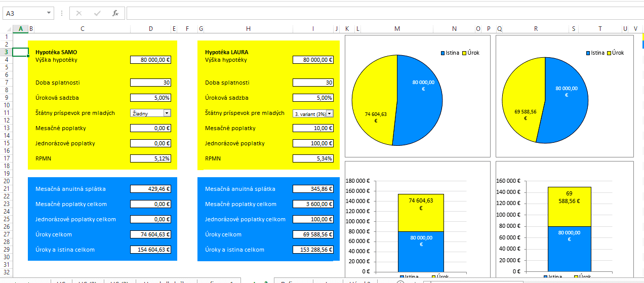The image size is (644, 283).
Task: Click SAMO label Štátny príspevok pre mladých
Action: pos(75,113)
